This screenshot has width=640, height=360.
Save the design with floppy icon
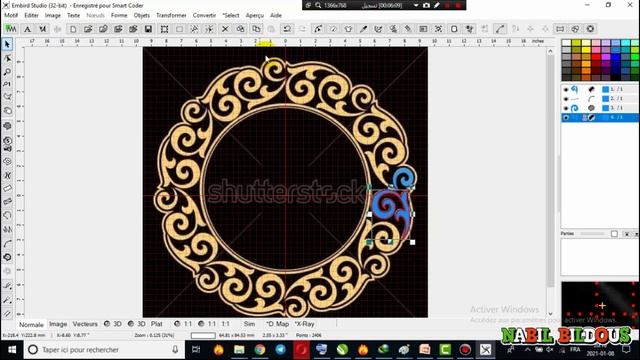(x=148, y=29)
